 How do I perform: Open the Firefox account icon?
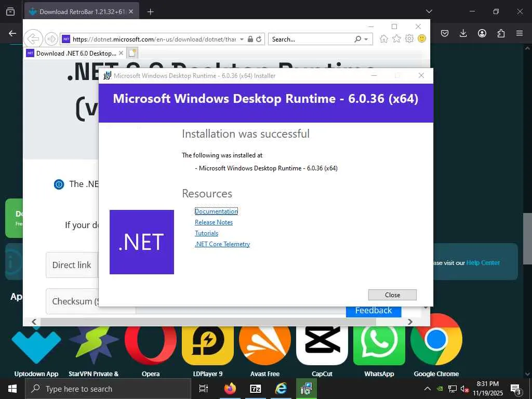(482, 33)
